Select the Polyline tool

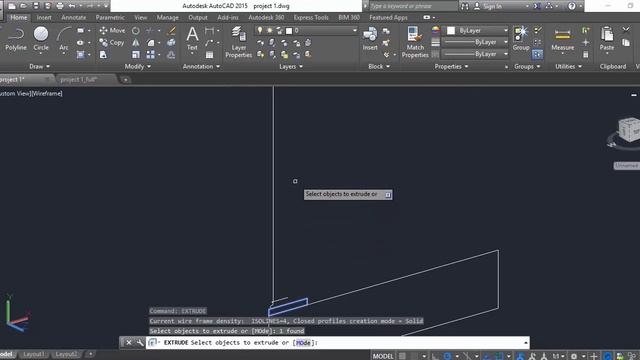point(16,39)
